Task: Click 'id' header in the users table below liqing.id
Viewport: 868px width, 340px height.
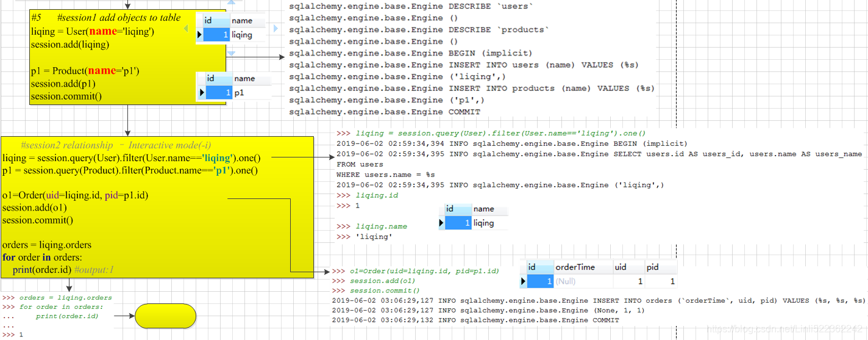Action: pyautogui.click(x=450, y=209)
